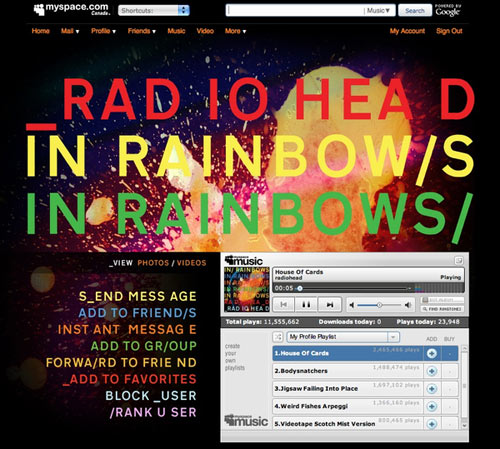The width and height of the screenshot is (500, 449).
Task: Click the song progress slider handle
Action: tap(300, 288)
